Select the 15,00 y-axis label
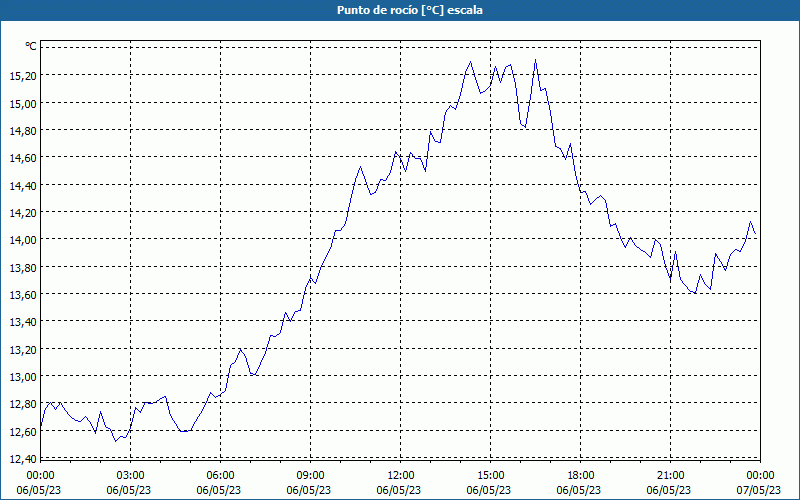Screen dimensions: 800x500 (x=23, y=103)
